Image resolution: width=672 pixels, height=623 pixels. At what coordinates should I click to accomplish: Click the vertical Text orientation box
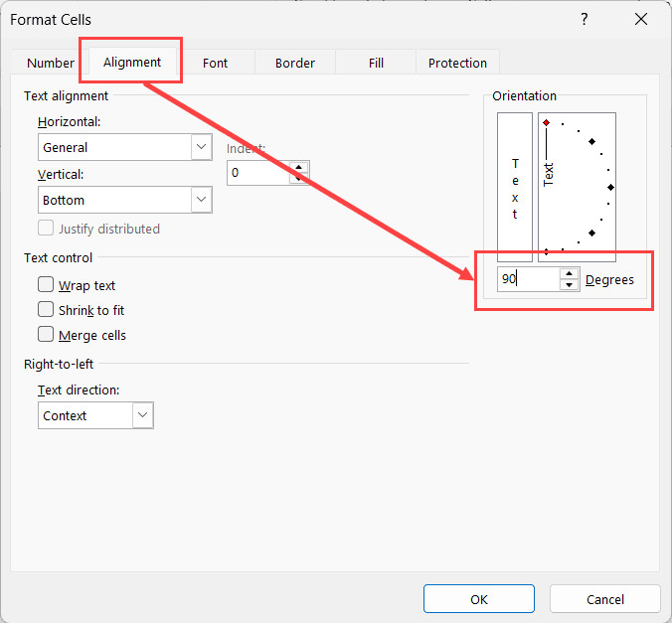click(515, 187)
